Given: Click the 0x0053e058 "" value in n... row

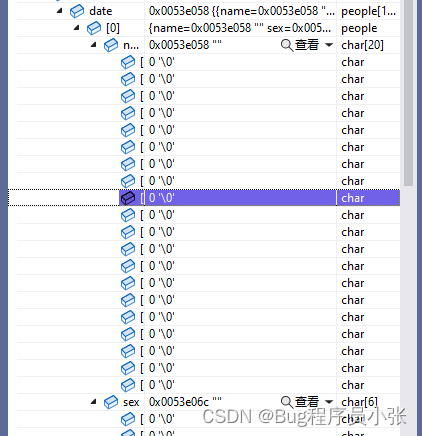Looking at the screenshot, I should click(x=185, y=45).
